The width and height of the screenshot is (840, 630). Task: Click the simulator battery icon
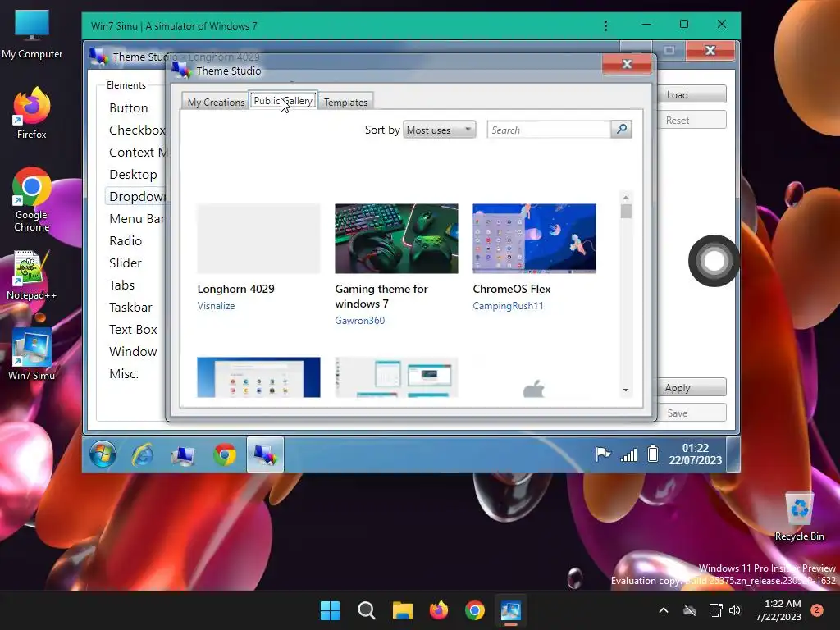click(652, 454)
